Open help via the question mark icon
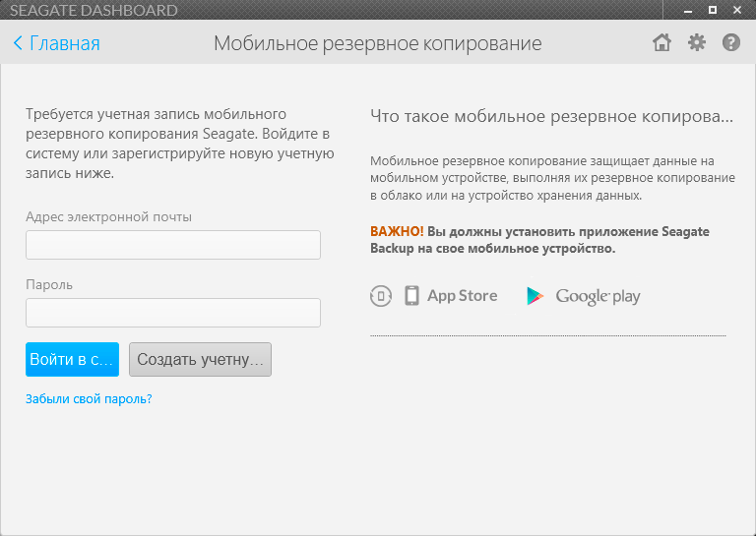 coord(730,43)
